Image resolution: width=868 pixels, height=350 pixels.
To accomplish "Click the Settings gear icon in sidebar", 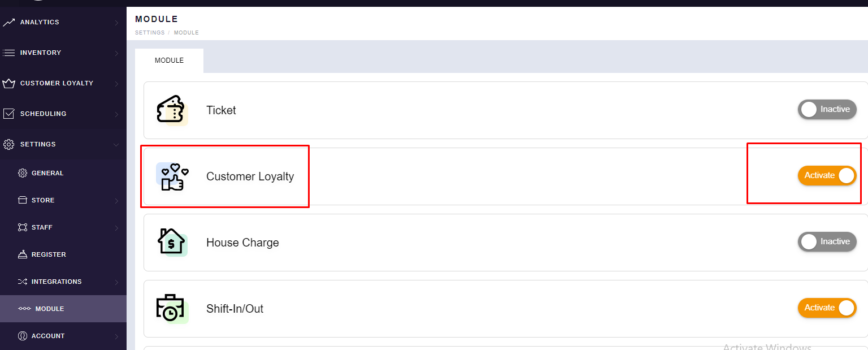I will pos(8,144).
